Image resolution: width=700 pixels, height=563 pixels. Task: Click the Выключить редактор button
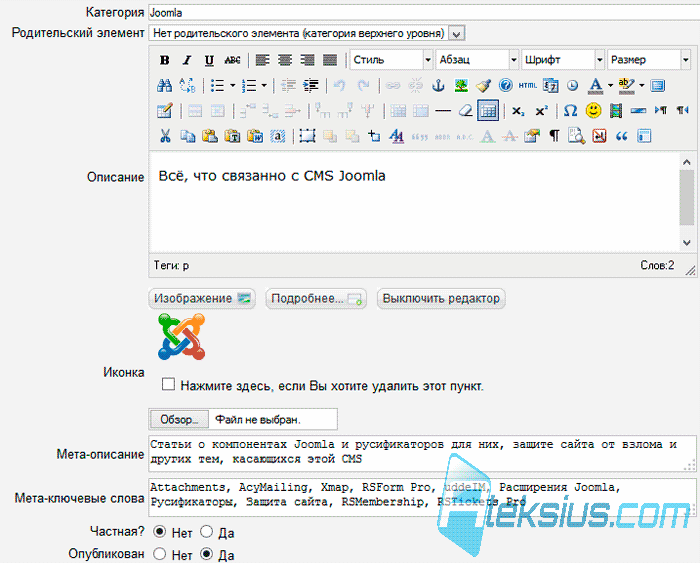[x=441, y=298]
